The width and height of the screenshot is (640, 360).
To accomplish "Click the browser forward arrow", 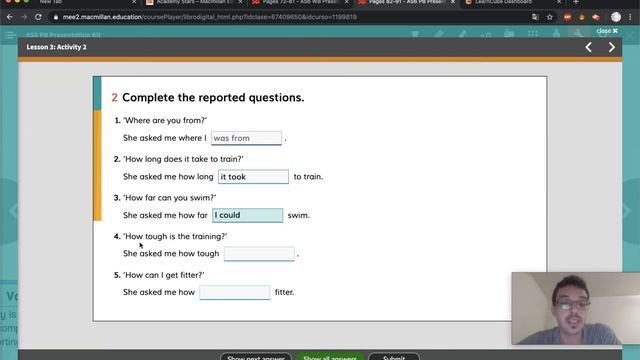I will point(24,17).
